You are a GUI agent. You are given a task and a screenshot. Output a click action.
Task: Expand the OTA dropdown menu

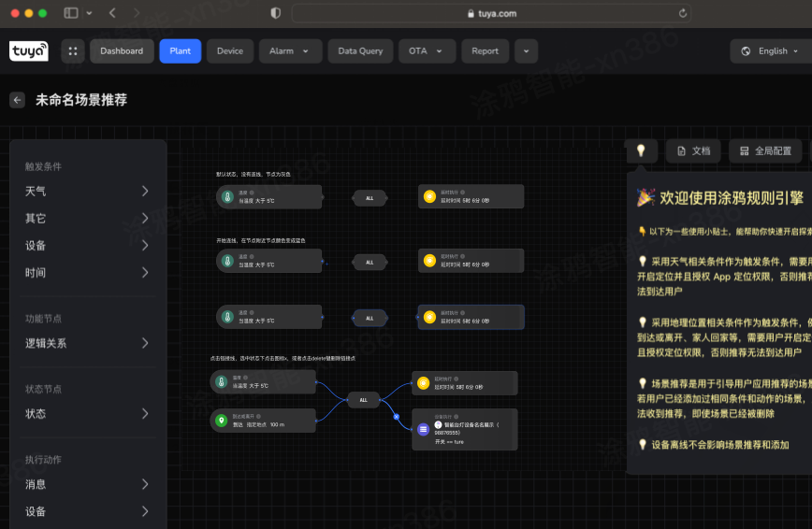click(x=427, y=51)
